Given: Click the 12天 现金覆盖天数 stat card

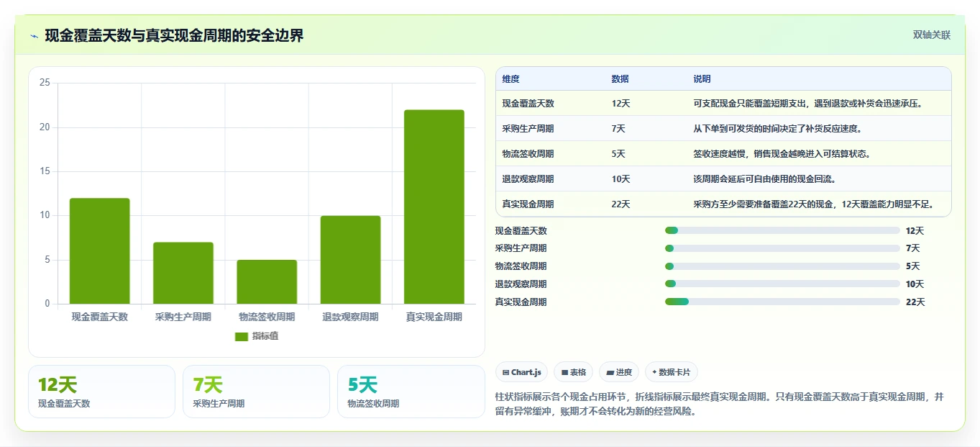Looking at the screenshot, I should [x=101, y=392].
